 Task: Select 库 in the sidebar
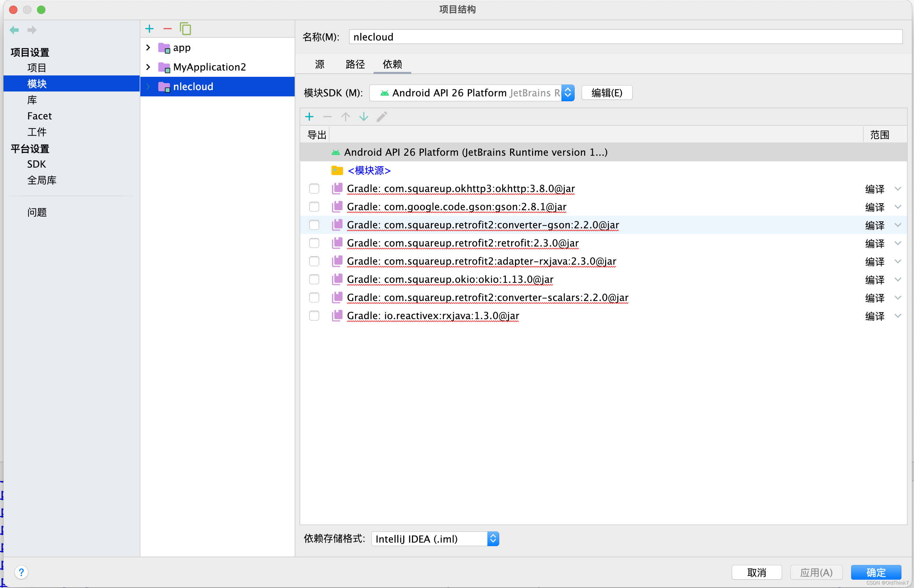[32, 100]
